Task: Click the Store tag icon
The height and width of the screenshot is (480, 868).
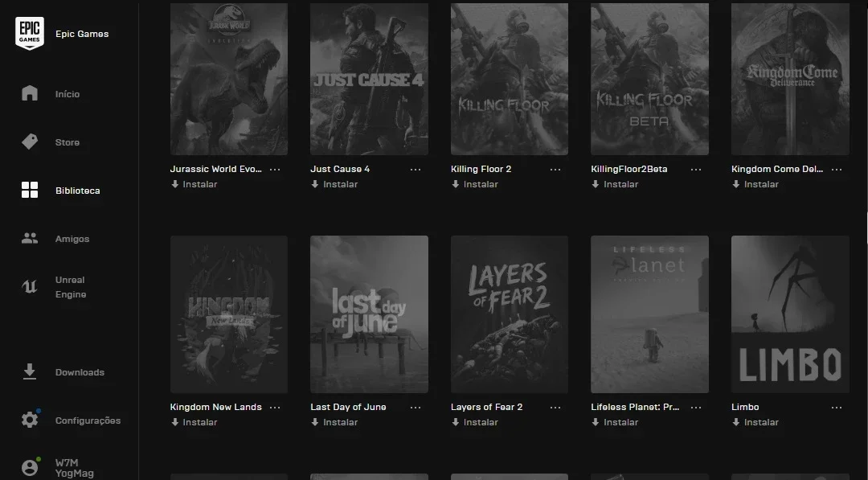Action: [x=30, y=142]
